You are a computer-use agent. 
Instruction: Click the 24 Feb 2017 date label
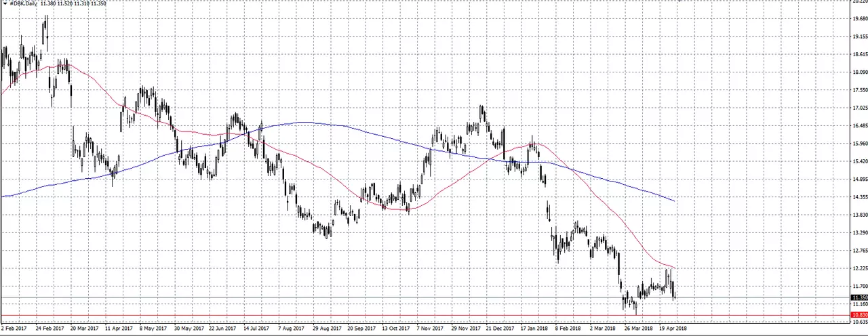pyautogui.click(x=50, y=329)
